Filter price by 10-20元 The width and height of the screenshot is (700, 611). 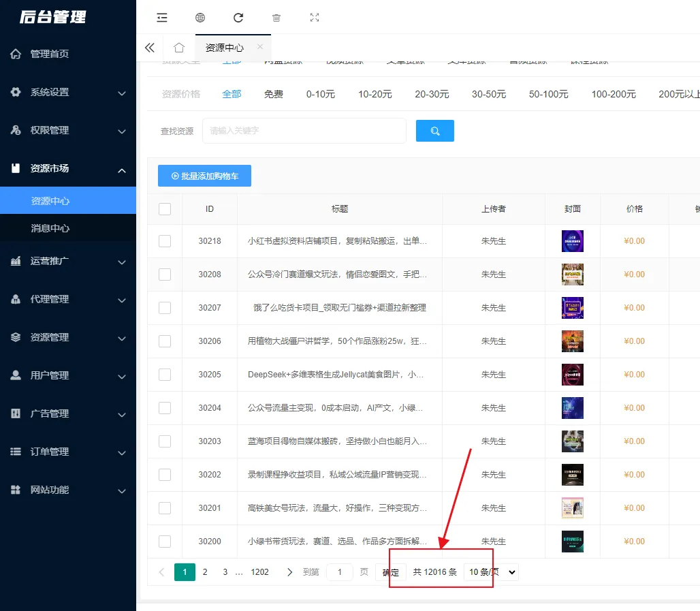[x=375, y=94]
